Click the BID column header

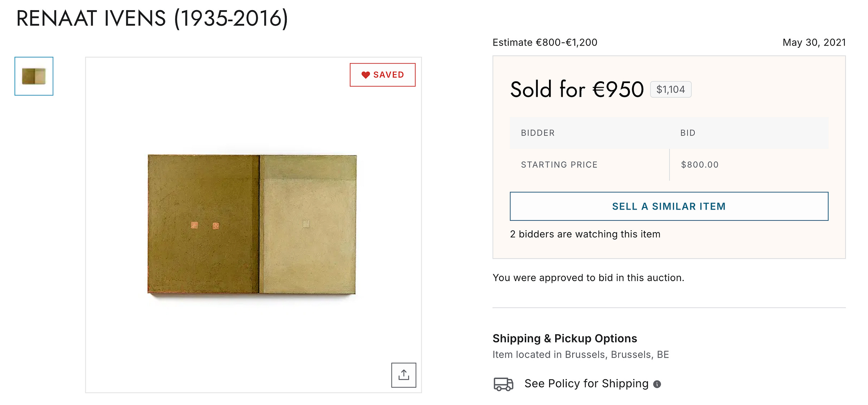tap(688, 133)
